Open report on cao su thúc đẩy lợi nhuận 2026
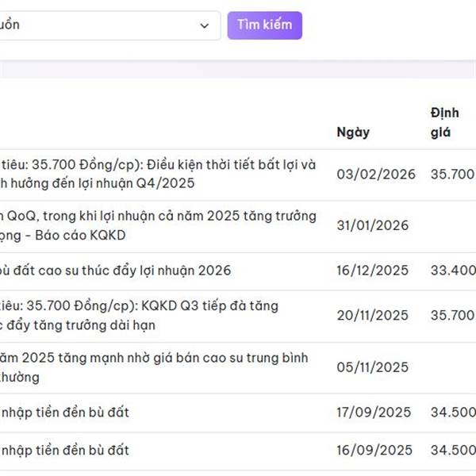The image size is (476, 476). click(x=116, y=271)
